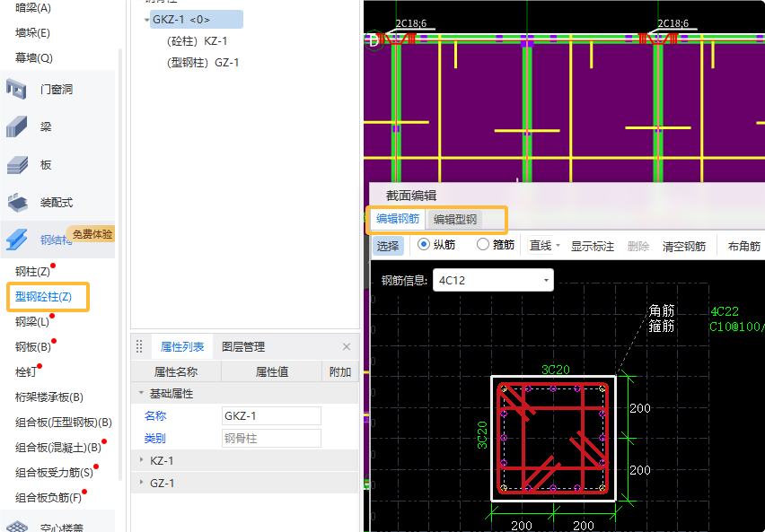Click 显示标注 in the toolbar

click(x=593, y=246)
